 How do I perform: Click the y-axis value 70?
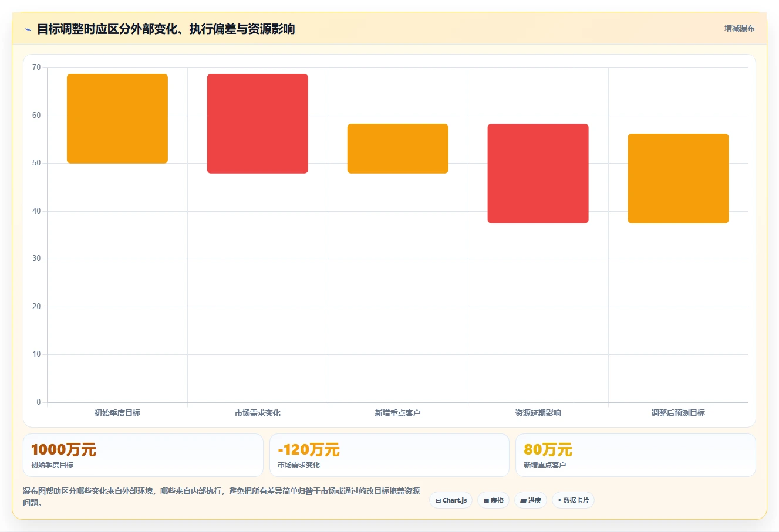coord(36,67)
